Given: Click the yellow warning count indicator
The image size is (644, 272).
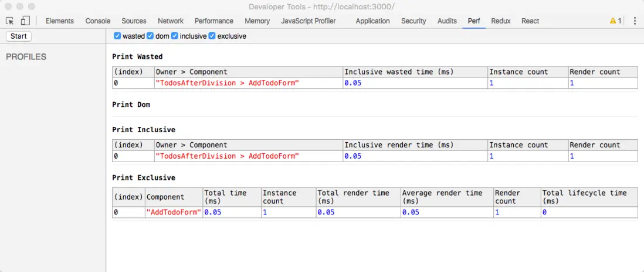Looking at the screenshot, I should (x=616, y=21).
